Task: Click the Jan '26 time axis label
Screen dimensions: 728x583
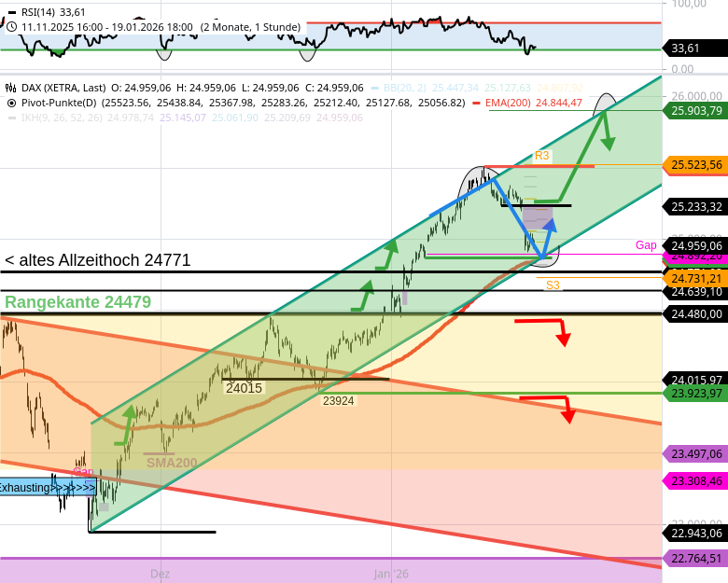Action: pyautogui.click(x=391, y=574)
